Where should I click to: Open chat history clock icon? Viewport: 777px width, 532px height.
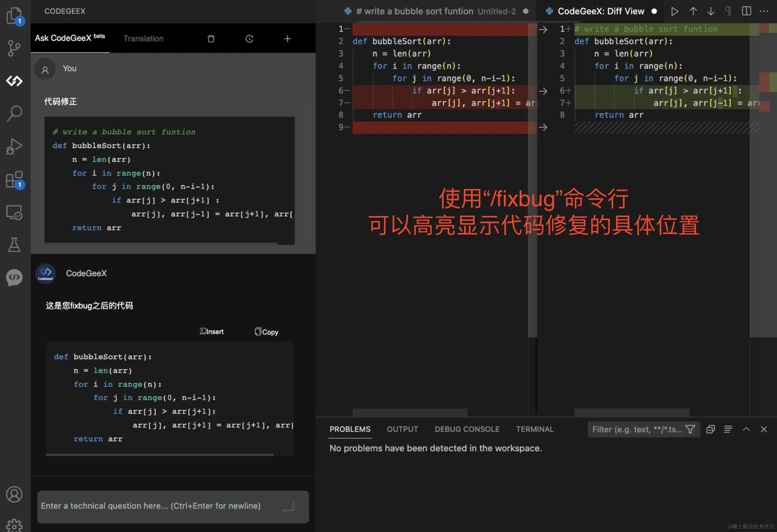249,39
